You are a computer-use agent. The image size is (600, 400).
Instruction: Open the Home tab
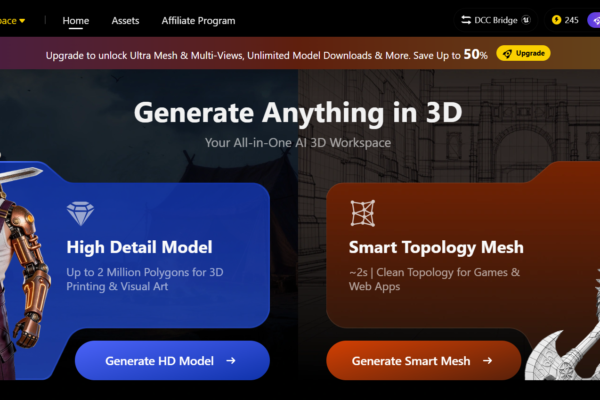pyautogui.click(x=76, y=21)
